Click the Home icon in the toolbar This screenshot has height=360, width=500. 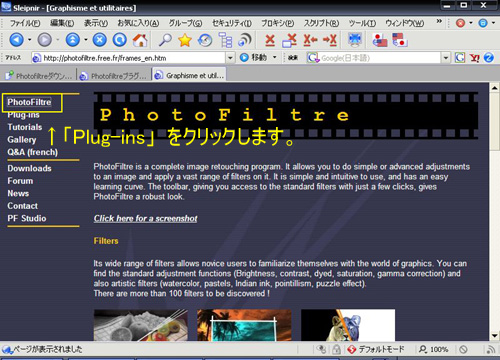(x=140, y=40)
